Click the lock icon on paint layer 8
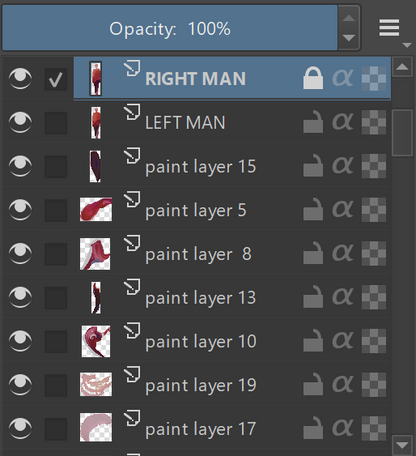Screen dimensions: 416x456 click(x=313, y=253)
